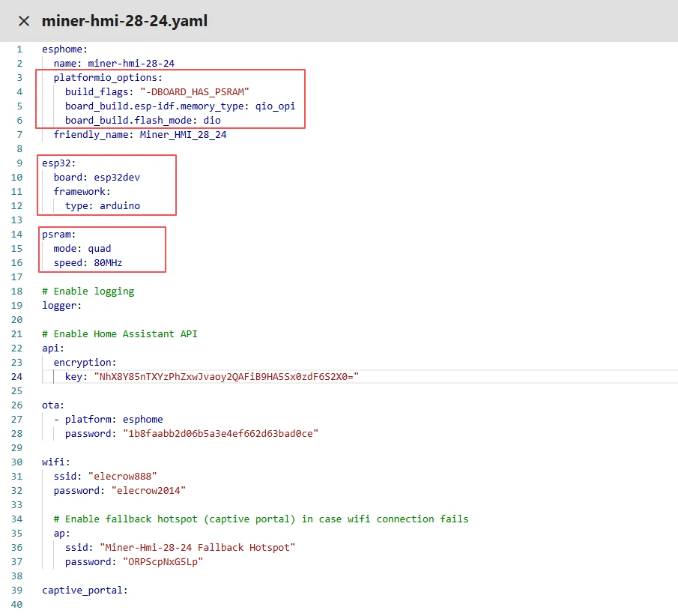Click the friendly_name value Miner_HMI_28_24
Screen dimensions: 678x616
click(183, 135)
